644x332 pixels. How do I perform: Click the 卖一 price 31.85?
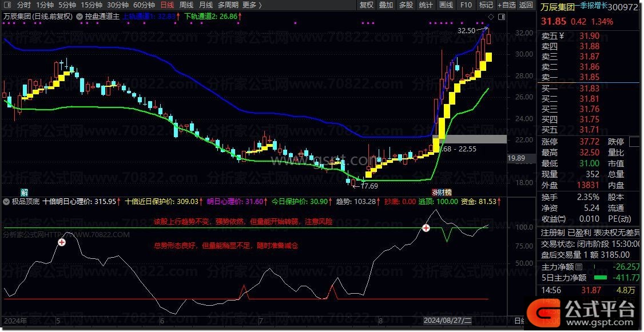(x=589, y=77)
